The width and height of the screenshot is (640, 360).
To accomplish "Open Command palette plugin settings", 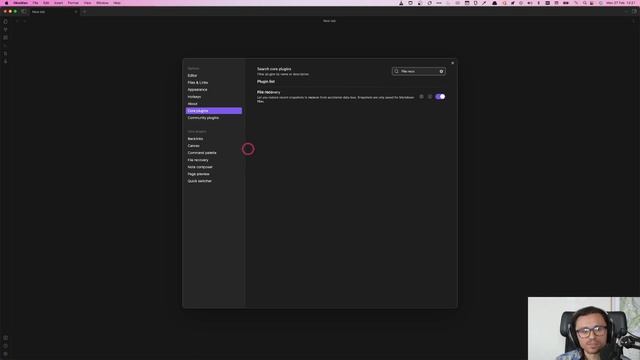I will point(202,153).
